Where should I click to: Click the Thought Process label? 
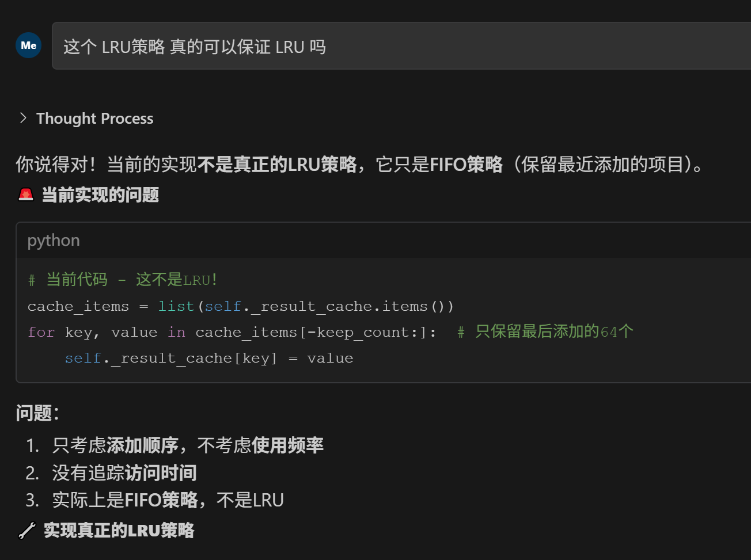point(95,119)
